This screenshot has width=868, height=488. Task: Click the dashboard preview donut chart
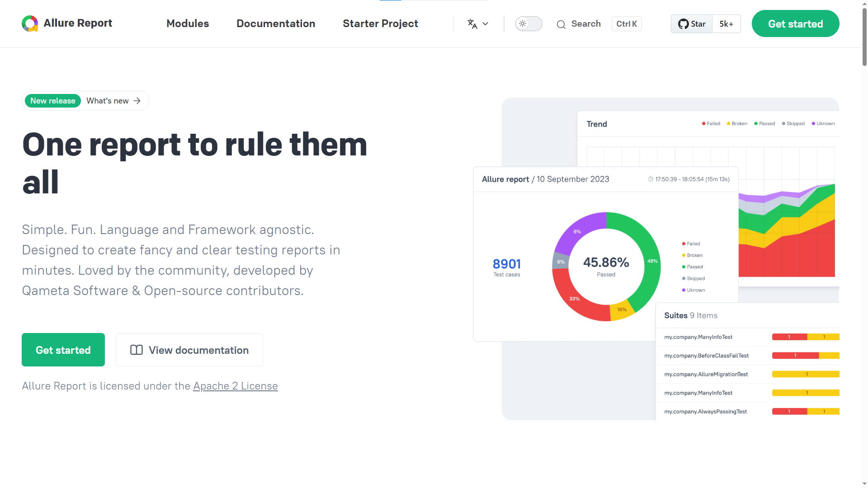pyautogui.click(x=606, y=267)
